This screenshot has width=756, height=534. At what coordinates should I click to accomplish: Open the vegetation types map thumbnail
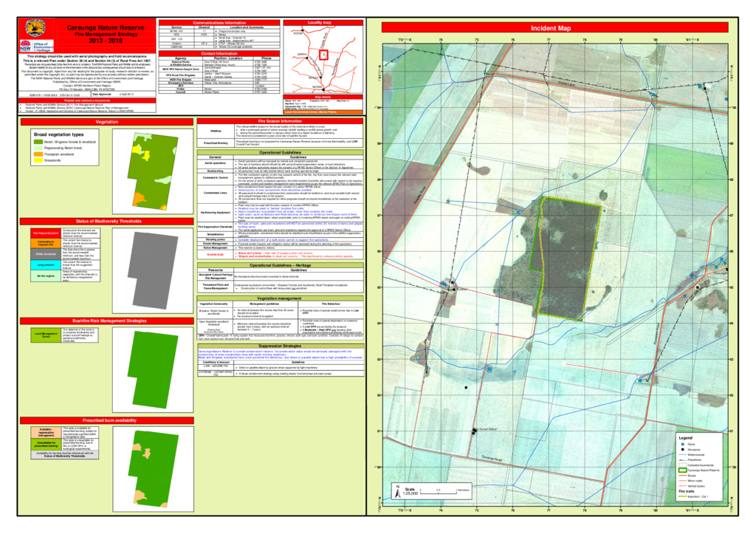pyautogui.click(x=152, y=171)
